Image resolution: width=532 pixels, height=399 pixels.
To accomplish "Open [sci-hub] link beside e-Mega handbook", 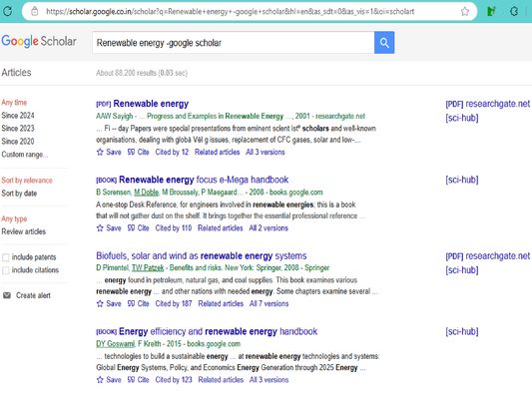I will point(462,180).
